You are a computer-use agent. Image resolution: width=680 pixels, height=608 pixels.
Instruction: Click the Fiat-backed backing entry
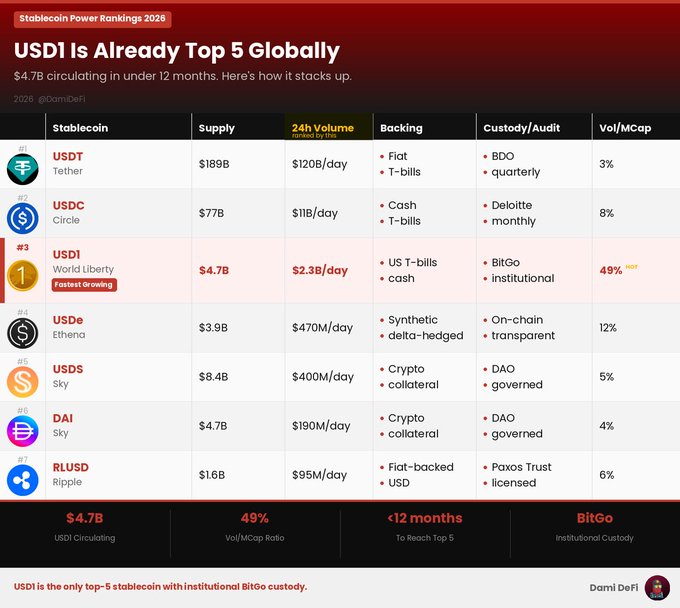(x=421, y=467)
